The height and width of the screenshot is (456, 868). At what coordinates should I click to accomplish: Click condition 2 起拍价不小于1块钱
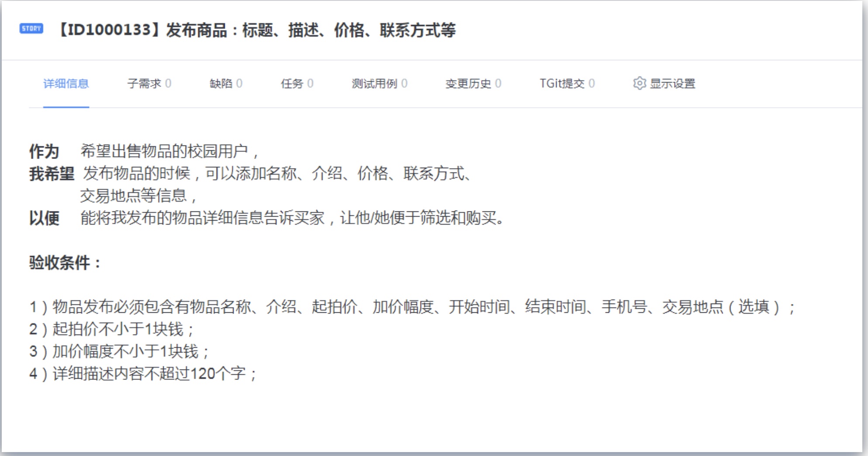tap(112, 329)
